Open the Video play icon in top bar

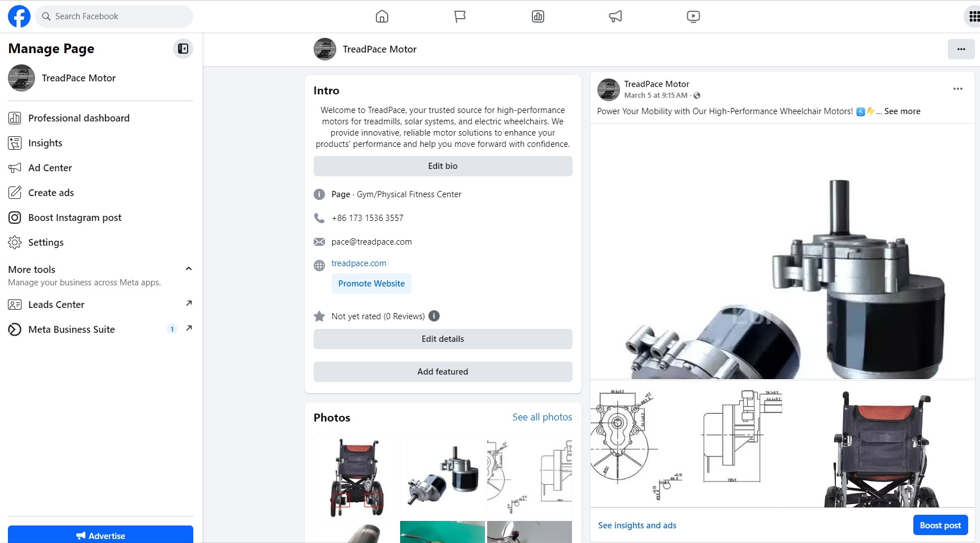(x=693, y=16)
